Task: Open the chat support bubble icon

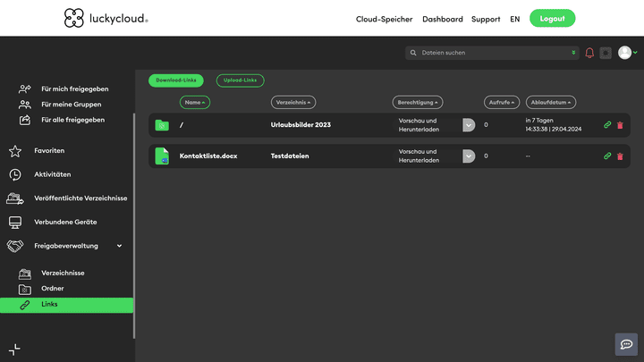Action: (x=626, y=344)
